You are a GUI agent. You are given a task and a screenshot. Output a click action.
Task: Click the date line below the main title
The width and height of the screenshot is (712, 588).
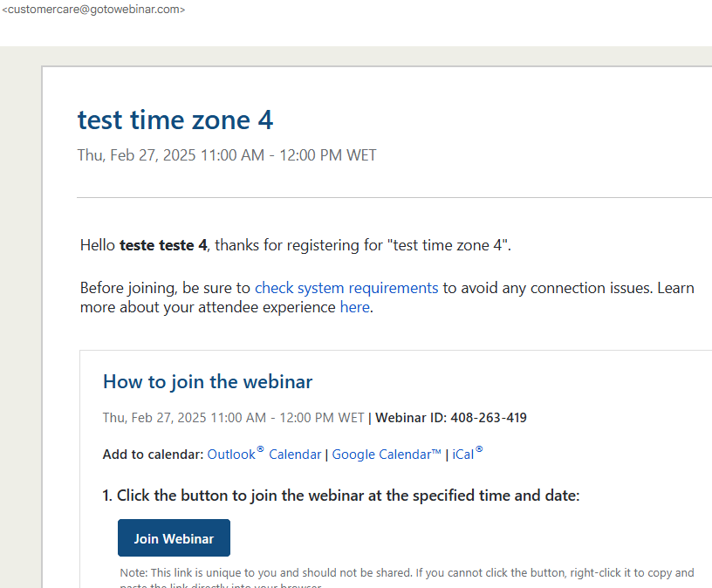click(x=227, y=155)
